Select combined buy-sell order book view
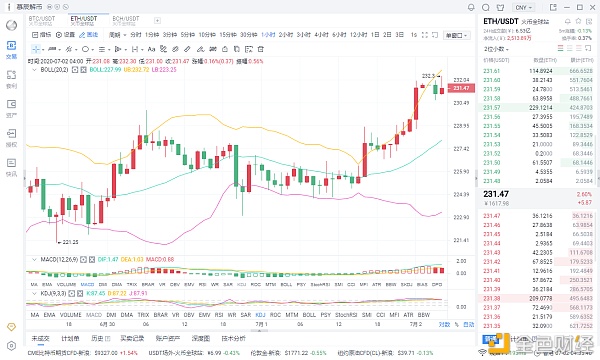 [x=561, y=48]
